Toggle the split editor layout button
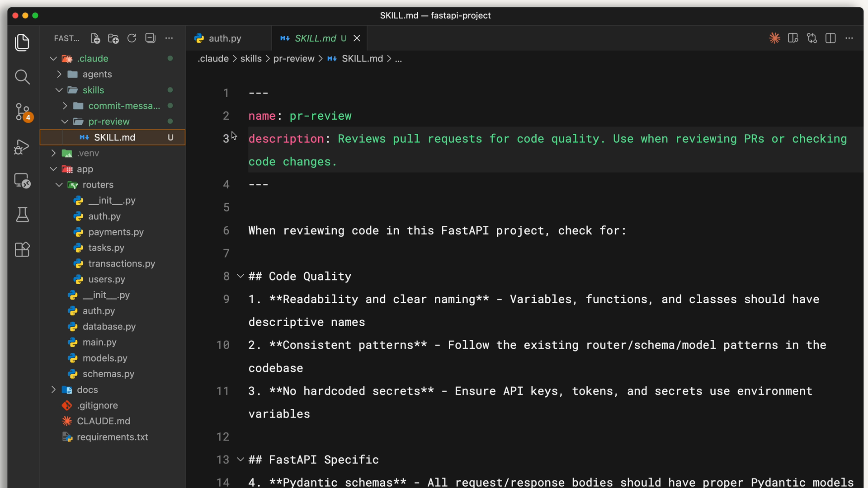The image size is (868, 488). [x=830, y=38]
